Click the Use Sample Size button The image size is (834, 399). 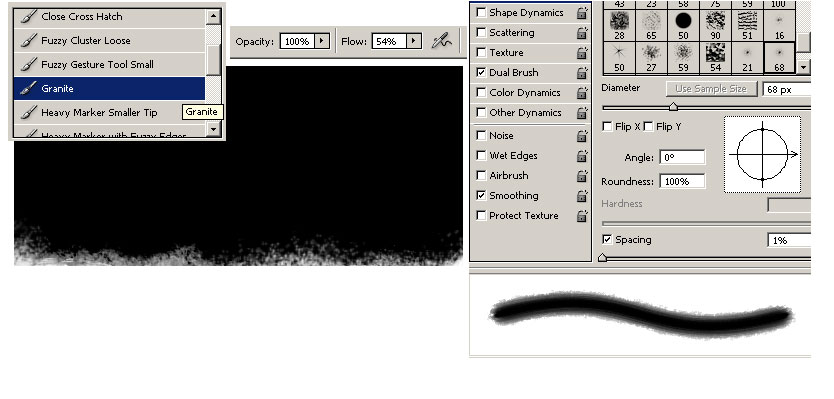pyautogui.click(x=711, y=89)
